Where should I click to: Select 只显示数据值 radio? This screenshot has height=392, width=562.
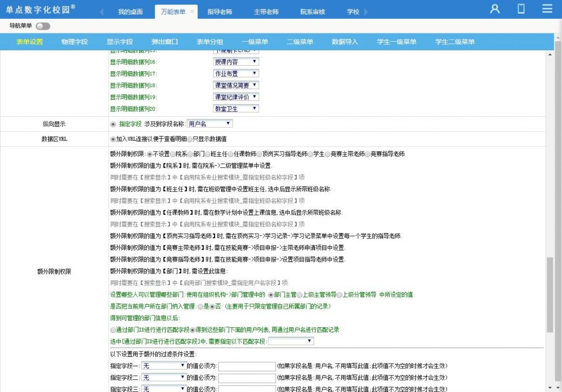pyautogui.click(x=190, y=139)
